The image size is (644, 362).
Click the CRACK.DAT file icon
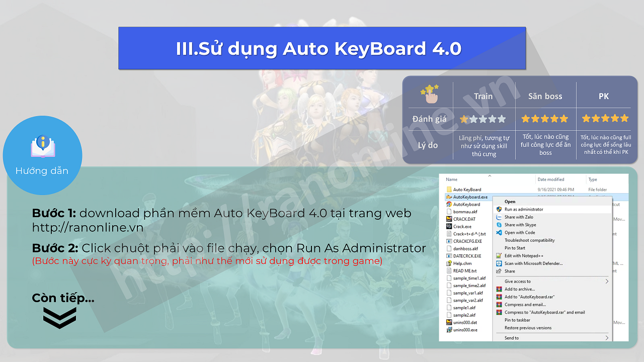[449, 219]
